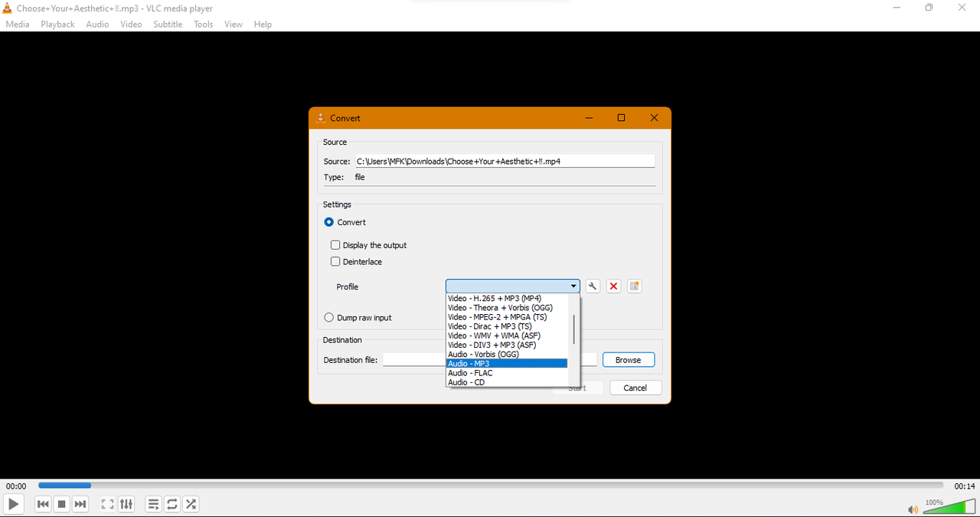Click the VLC cone icon in Convert dialog
980x517 pixels.
(x=321, y=118)
